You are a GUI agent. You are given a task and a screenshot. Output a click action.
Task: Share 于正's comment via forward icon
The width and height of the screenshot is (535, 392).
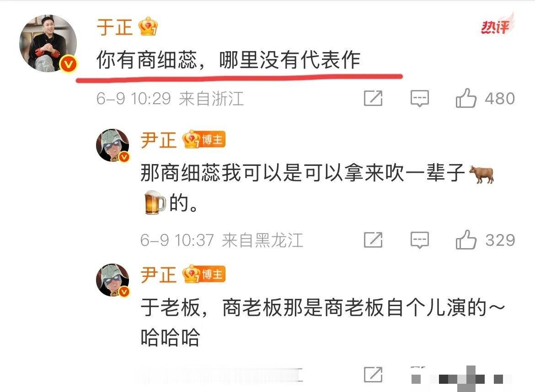pos(373,99)
